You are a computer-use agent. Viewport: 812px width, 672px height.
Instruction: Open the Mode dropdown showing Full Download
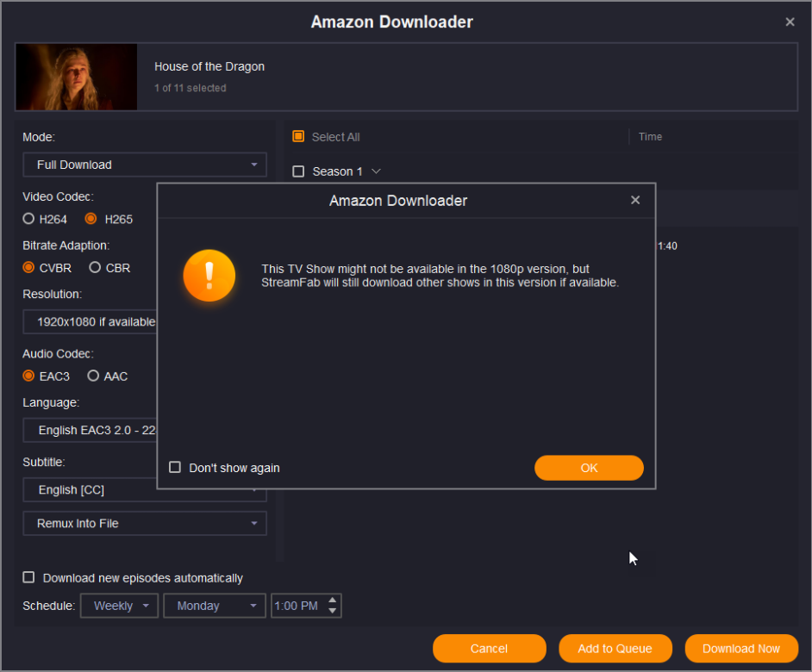(x=144, y=165)
